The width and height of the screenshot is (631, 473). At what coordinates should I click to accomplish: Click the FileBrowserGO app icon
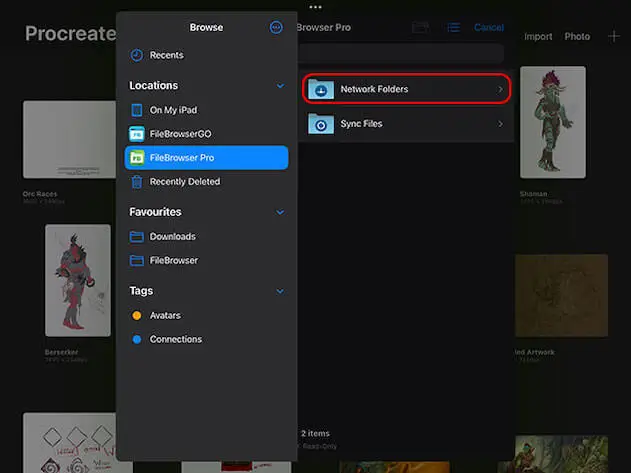[x=137, y=134]
